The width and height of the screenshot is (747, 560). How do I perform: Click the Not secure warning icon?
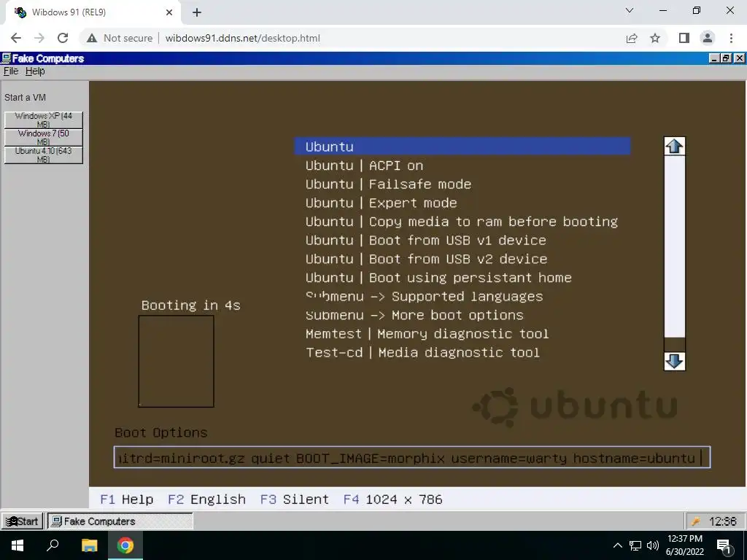click(92, 38)
